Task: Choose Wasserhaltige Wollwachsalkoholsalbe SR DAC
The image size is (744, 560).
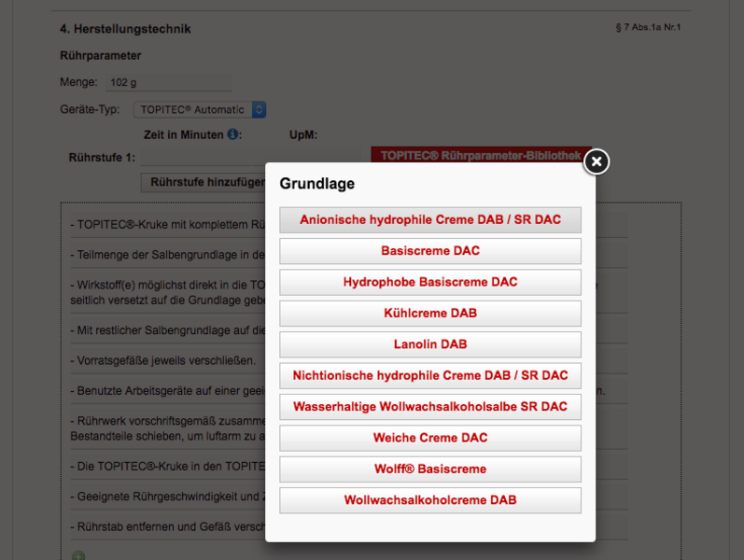Action: (430, 407)
